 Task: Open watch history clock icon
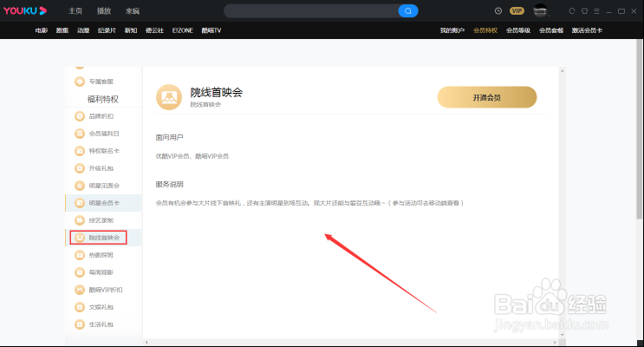click(x=498, y=11)
